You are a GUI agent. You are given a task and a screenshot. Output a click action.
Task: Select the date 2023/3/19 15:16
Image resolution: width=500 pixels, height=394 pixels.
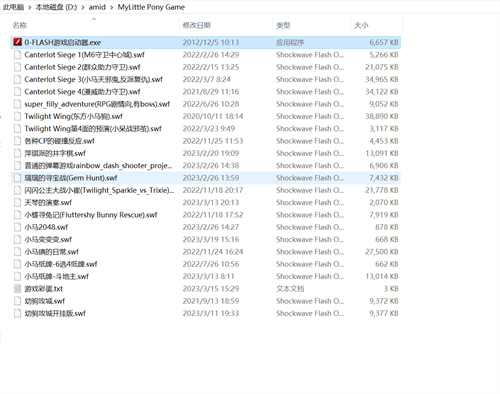point(211,240)
